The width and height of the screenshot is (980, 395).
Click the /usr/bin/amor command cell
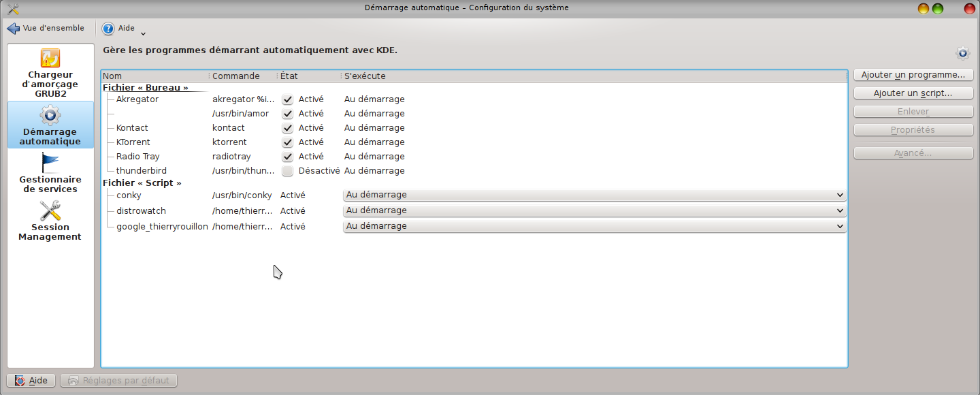point(241,114)
